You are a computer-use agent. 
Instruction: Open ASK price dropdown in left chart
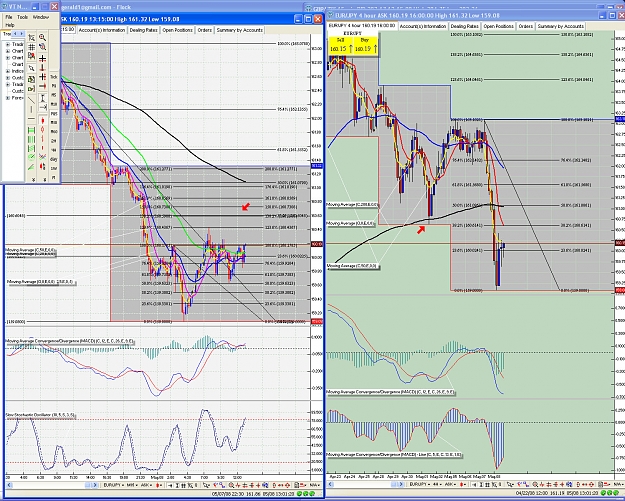tap(146, 485)
